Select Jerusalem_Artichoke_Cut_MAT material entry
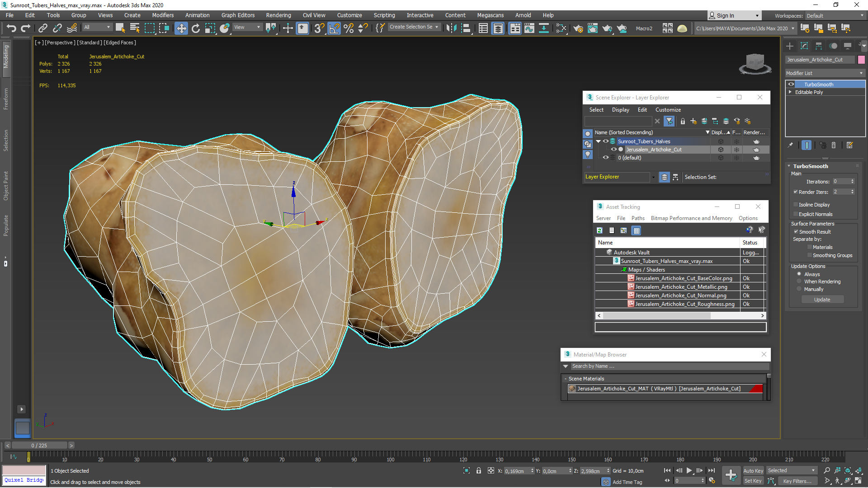Viewport: 868px width, 488px height. [665, 389]
